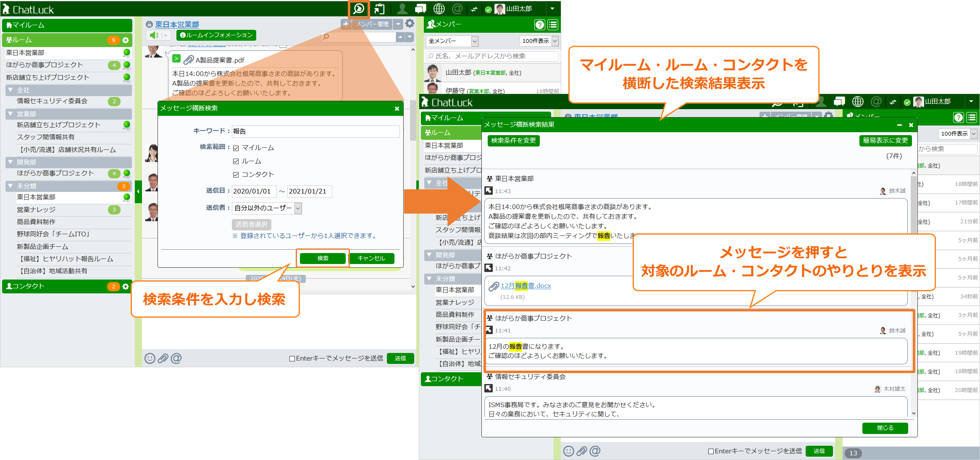
Task: Click the 簡易表示に変更 button
Action: [885, 141]
